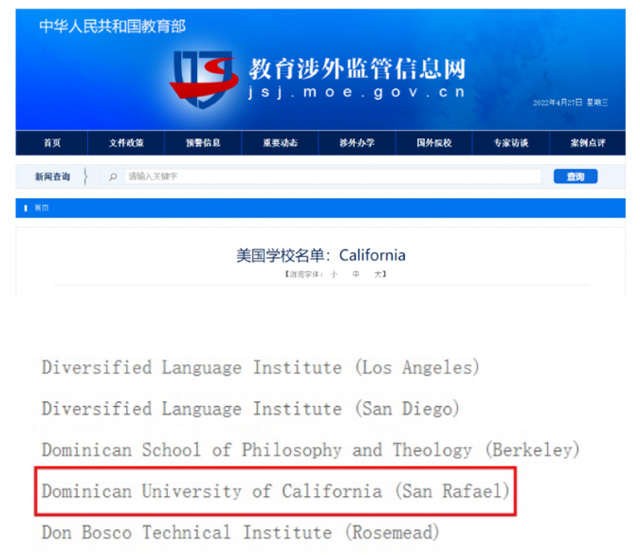Open the 预警信息 navigation item
The width and height of the screenshot is (640, 555).
click(203, 143)
